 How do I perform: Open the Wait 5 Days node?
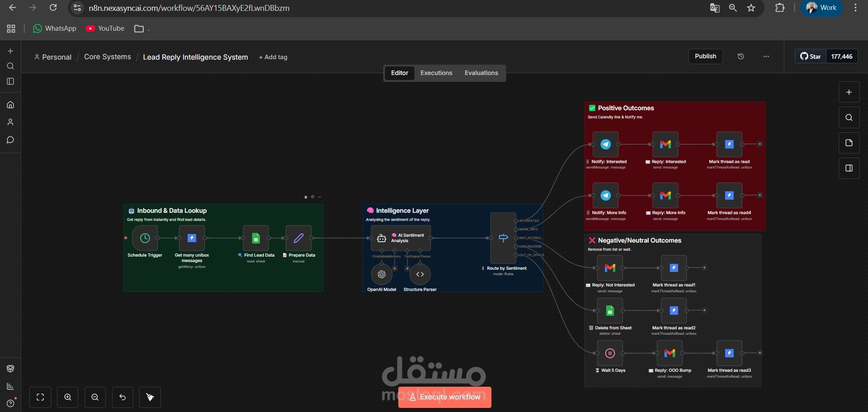tap(610, 353)
